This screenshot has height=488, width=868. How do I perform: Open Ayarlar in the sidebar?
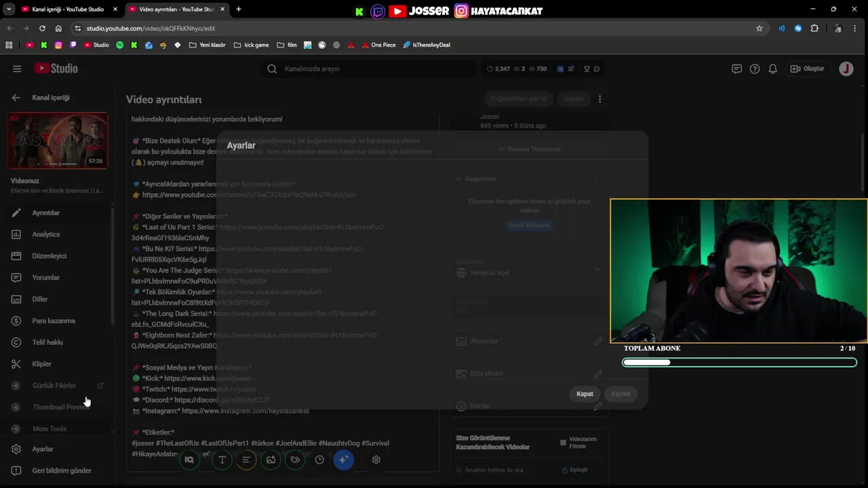click(56, 449)
